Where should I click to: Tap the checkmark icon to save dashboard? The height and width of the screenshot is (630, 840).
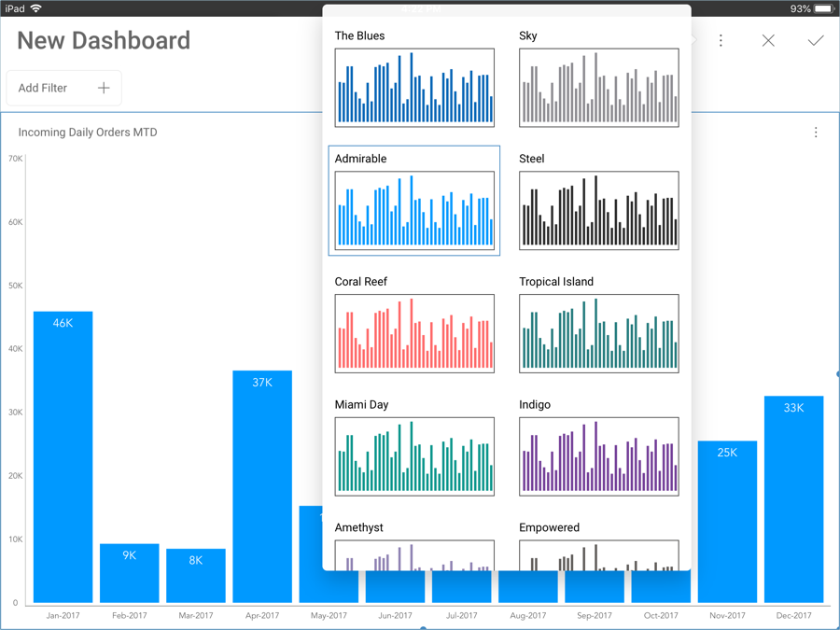pos(816,41)
